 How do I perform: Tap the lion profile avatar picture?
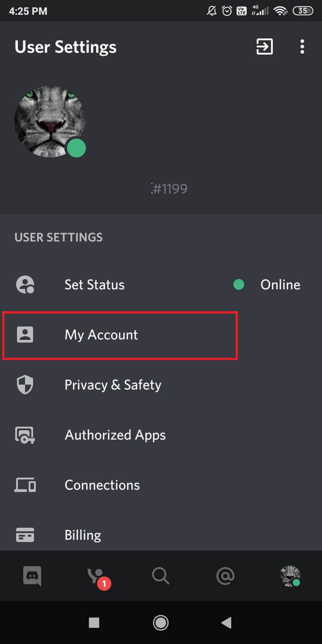(50, 122)
